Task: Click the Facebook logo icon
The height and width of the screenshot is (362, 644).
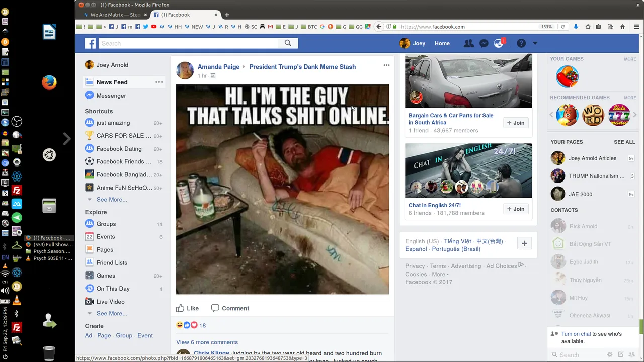Action: 90,43
